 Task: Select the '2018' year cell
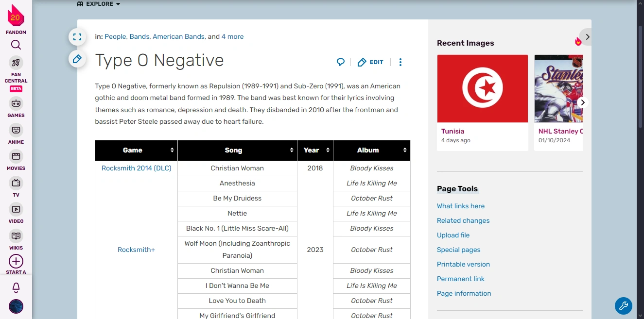315,168
